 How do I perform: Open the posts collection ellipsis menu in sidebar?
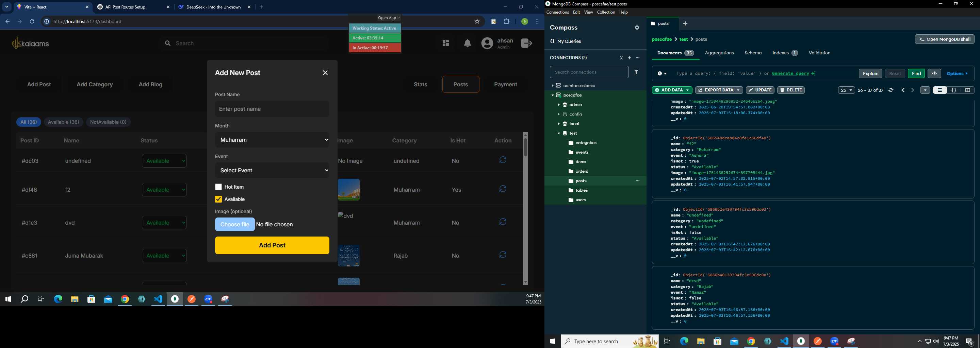point(638,181)
